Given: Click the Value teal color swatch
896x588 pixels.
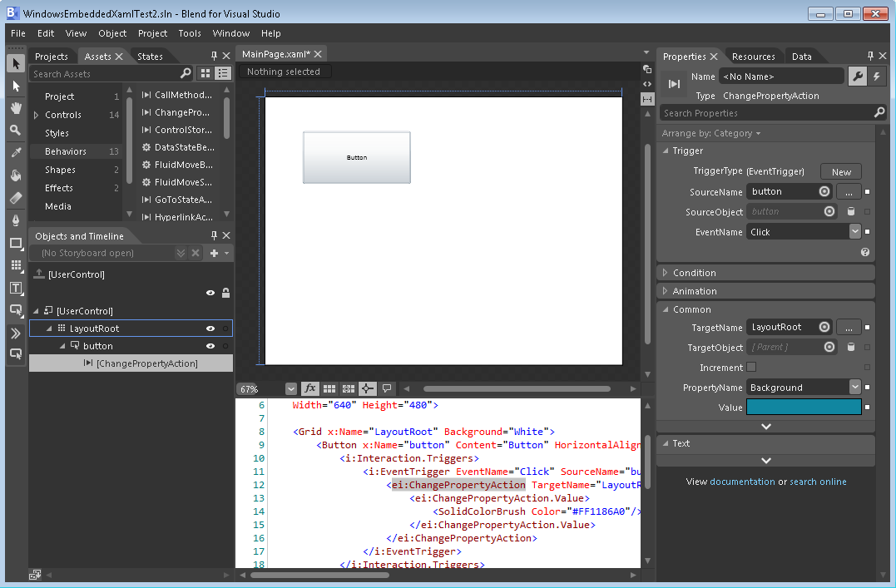Looking at the screenshot, I should (804, 407).
